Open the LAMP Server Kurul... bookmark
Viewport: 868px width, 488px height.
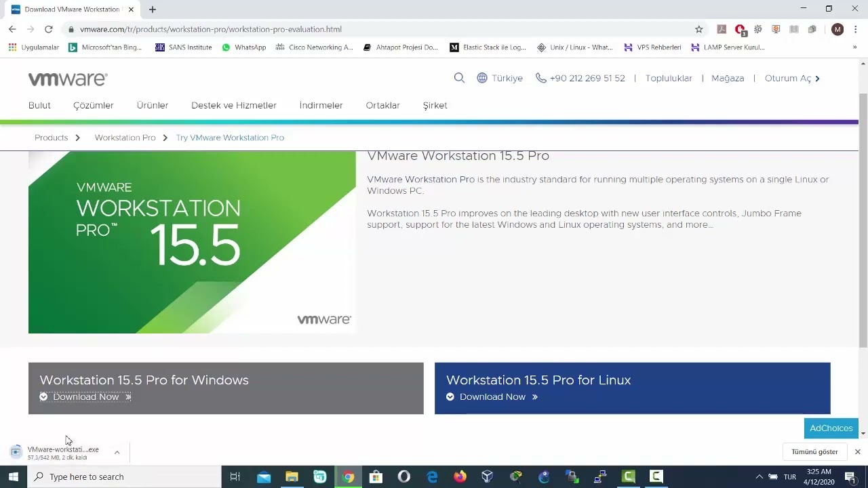[x=728, y=47]
